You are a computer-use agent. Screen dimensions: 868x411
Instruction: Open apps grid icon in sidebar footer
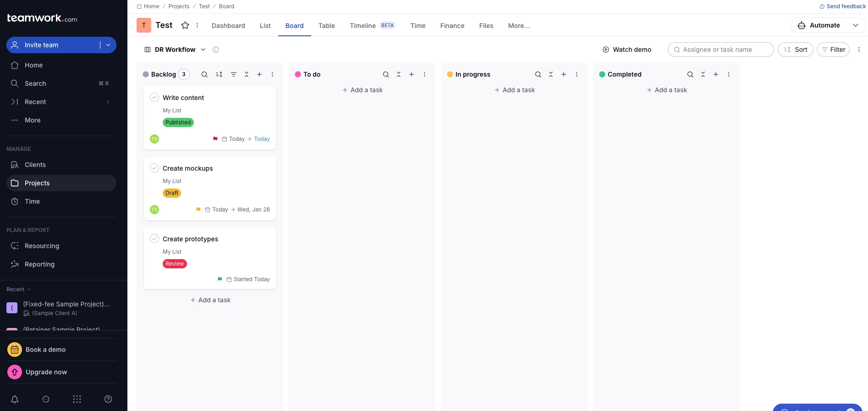tap(77, 399)
